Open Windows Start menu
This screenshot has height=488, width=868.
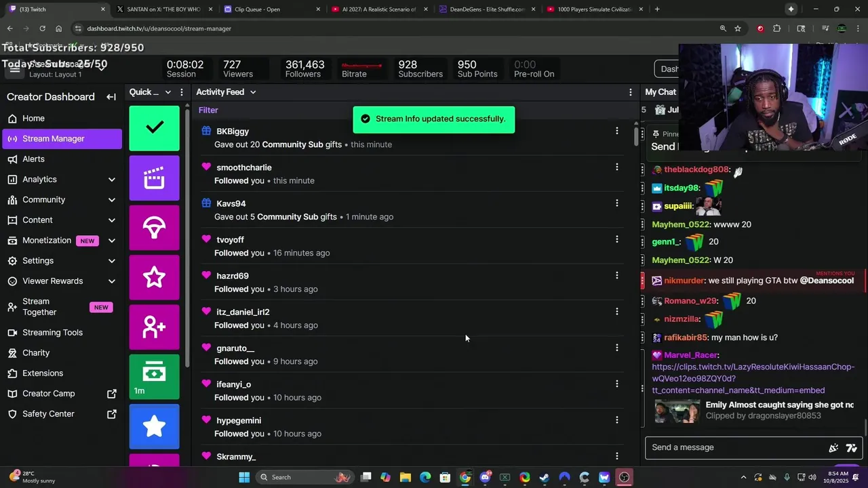pos(244,477)
